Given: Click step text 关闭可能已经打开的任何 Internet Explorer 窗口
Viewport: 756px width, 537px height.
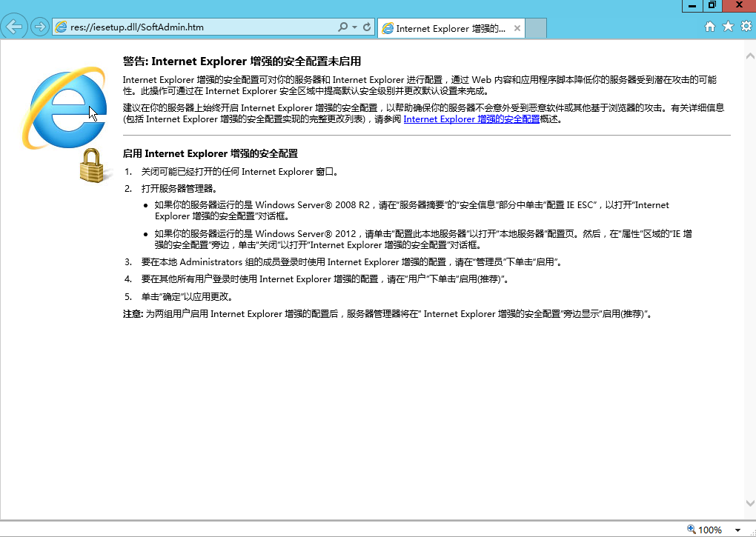Looking at the screenshot, I should pyautogui.click(x=239, y=171).
